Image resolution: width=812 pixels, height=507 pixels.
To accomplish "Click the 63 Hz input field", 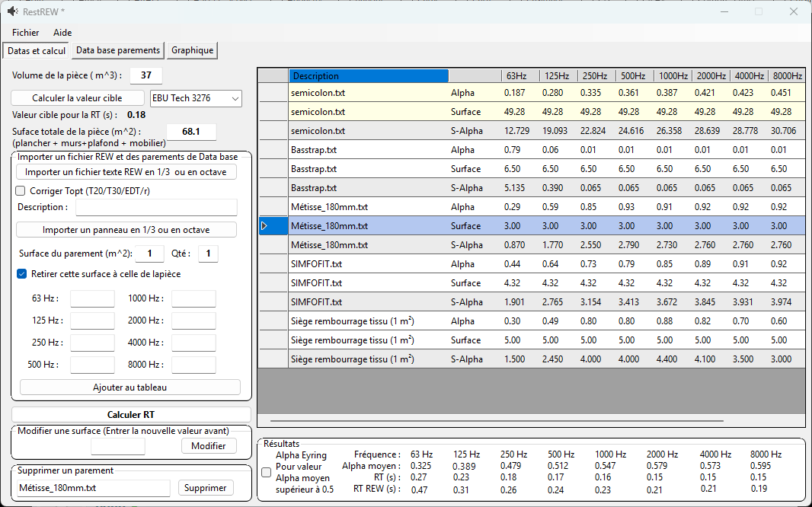I will click(x=92, y=299).
